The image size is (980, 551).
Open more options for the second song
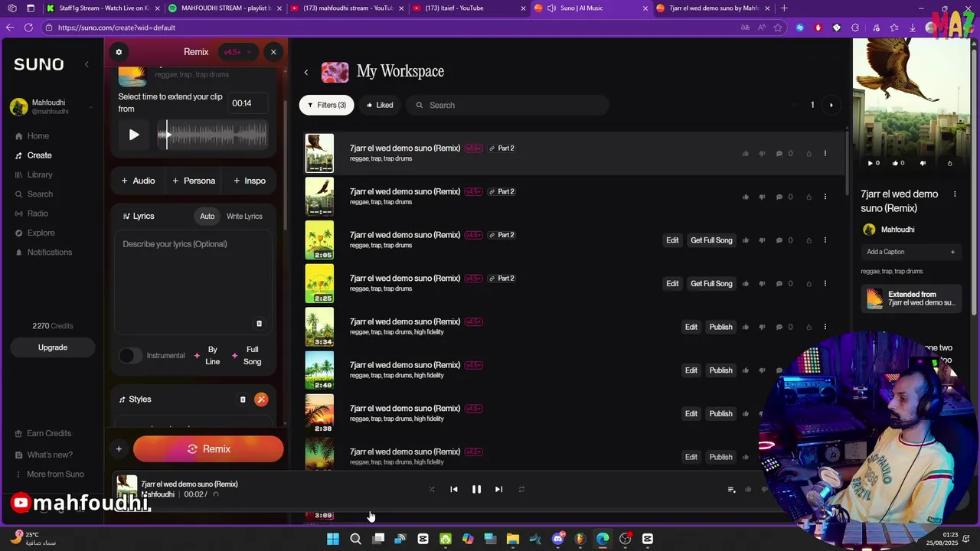[x=825, y=197]
